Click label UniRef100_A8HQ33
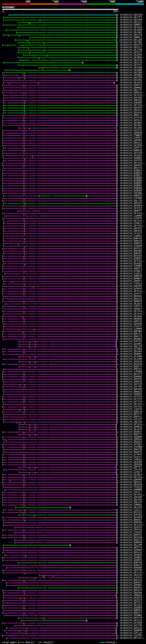Screen dimensions: 146x644 coord(131,196)
